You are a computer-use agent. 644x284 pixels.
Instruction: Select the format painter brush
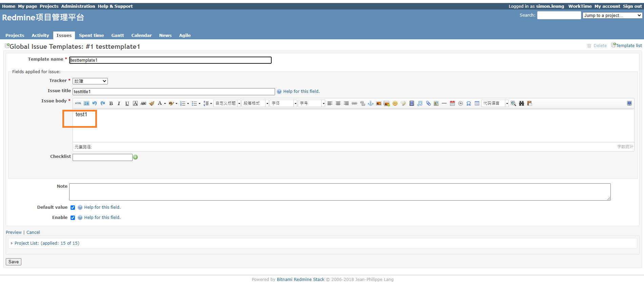tap(152, 103)
